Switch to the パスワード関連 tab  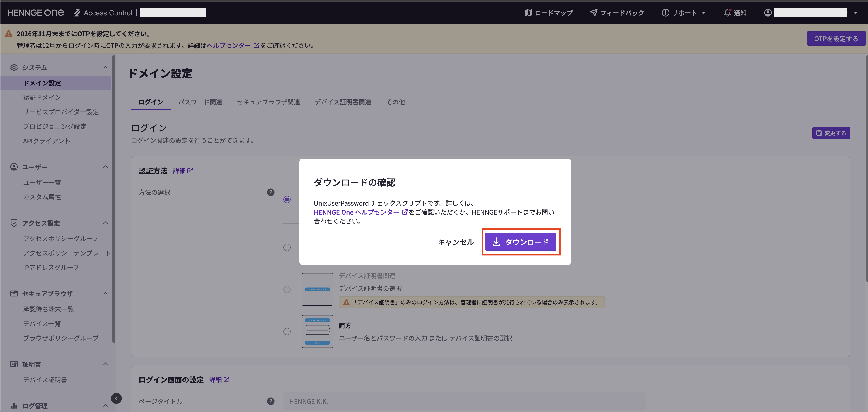(200, 102)
